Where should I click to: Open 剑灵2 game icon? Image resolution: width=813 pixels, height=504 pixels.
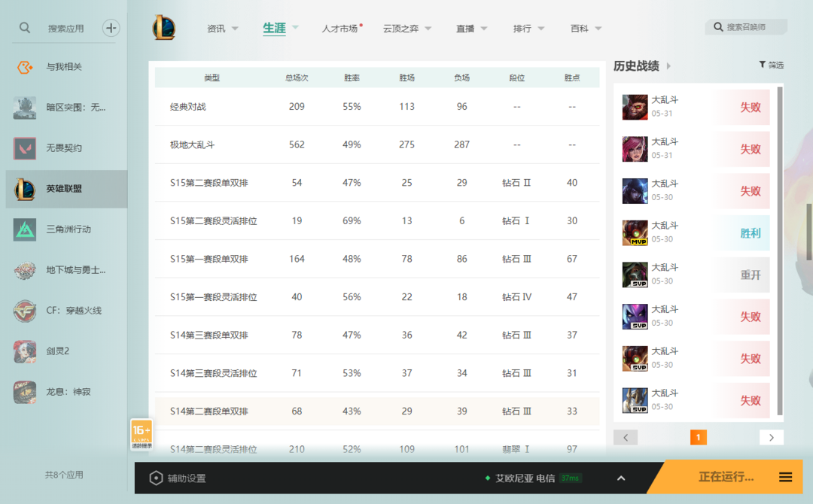[25, 351]
